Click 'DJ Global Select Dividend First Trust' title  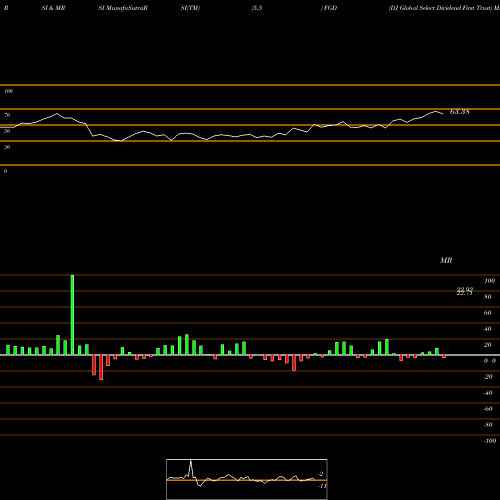441,8
